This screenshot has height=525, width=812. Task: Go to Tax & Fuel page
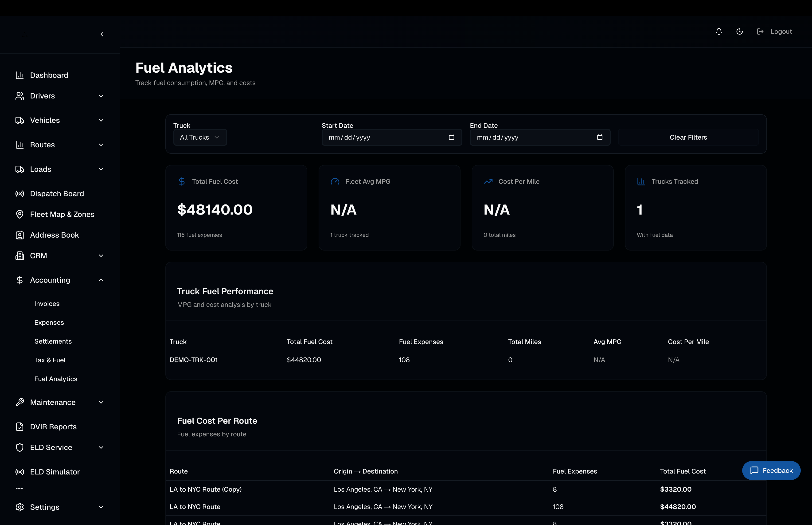click(50, 360)
